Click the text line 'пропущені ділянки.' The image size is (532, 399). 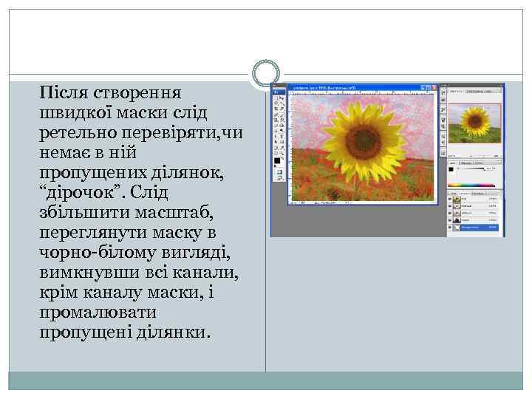point(125,332)
